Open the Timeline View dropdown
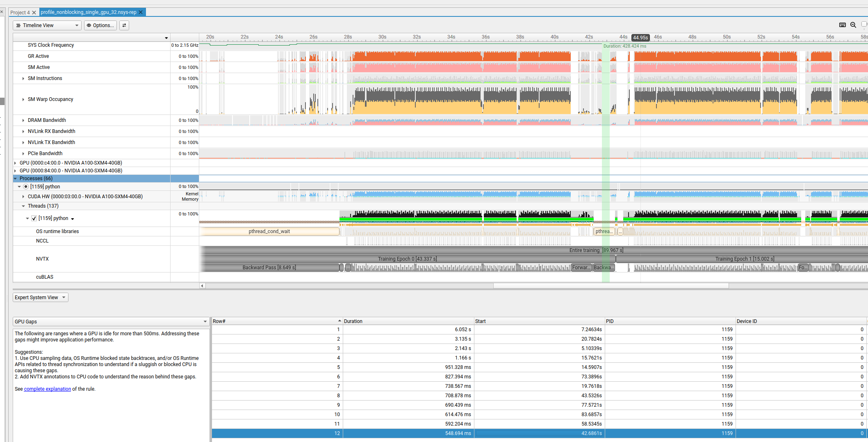Viewport: 868px width, 442px height. (47, 25)
